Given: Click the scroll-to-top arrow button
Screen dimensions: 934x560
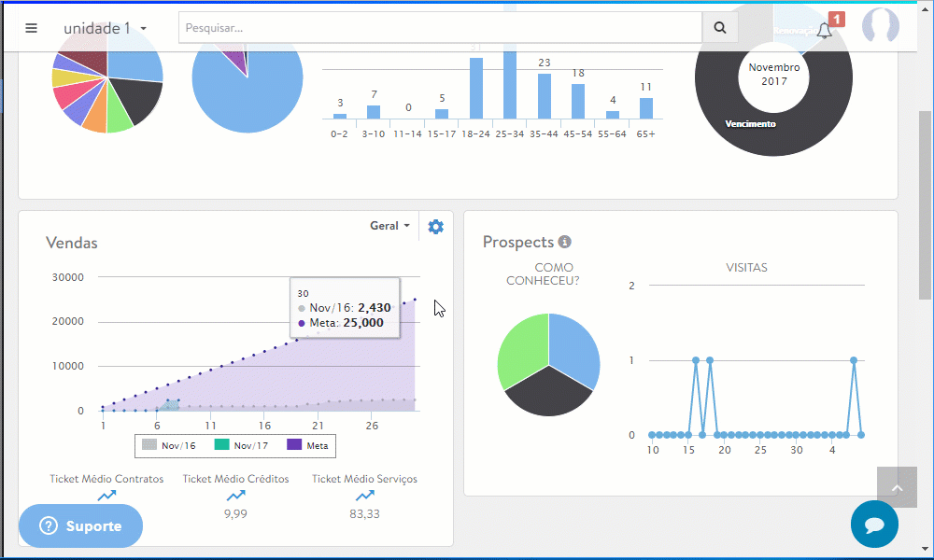Looking at the screenshot, I should pyautogui.click(x=897, y=487).
